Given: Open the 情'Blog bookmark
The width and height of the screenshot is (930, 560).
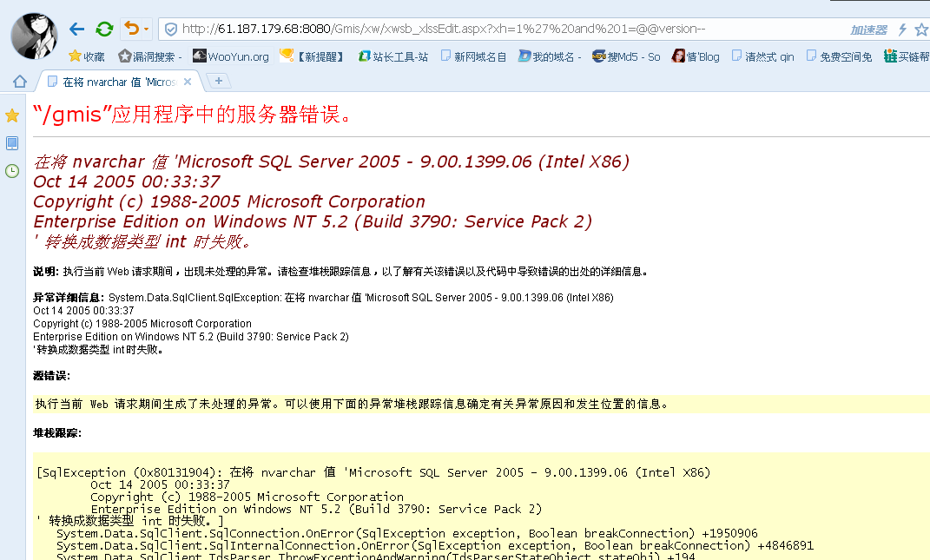Looking at the screenshot, I should tap(696, 56).
